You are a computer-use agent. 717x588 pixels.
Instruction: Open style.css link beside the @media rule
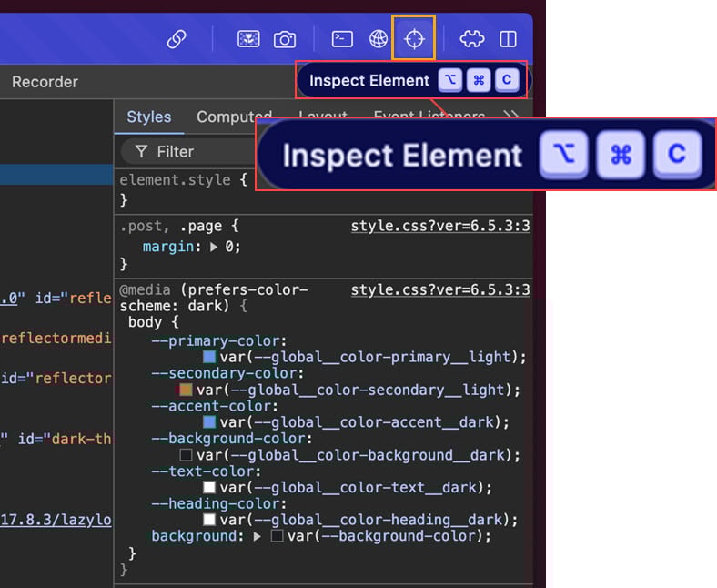tap(440, 289)
